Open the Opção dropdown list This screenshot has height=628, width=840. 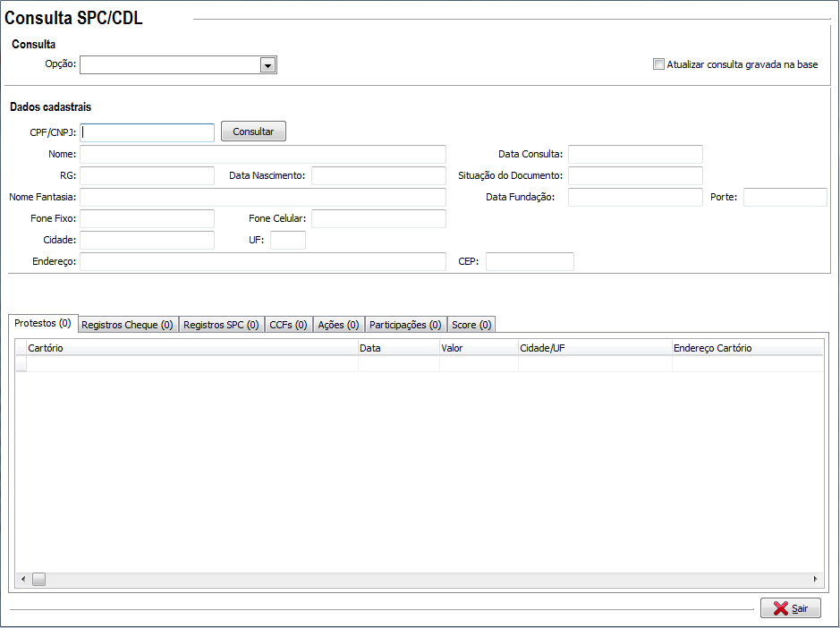pyautogui.click(x=267, y=64)
